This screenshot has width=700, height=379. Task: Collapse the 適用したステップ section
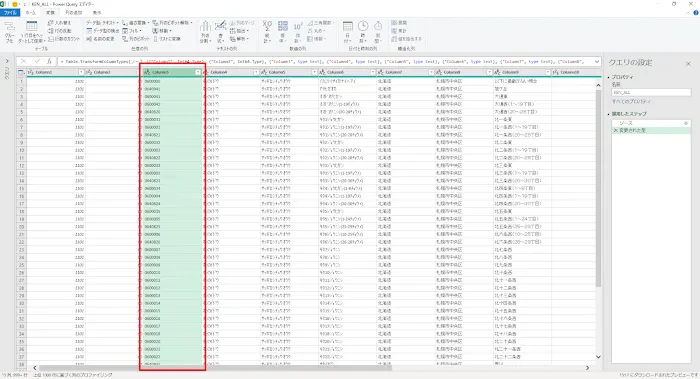609,114
